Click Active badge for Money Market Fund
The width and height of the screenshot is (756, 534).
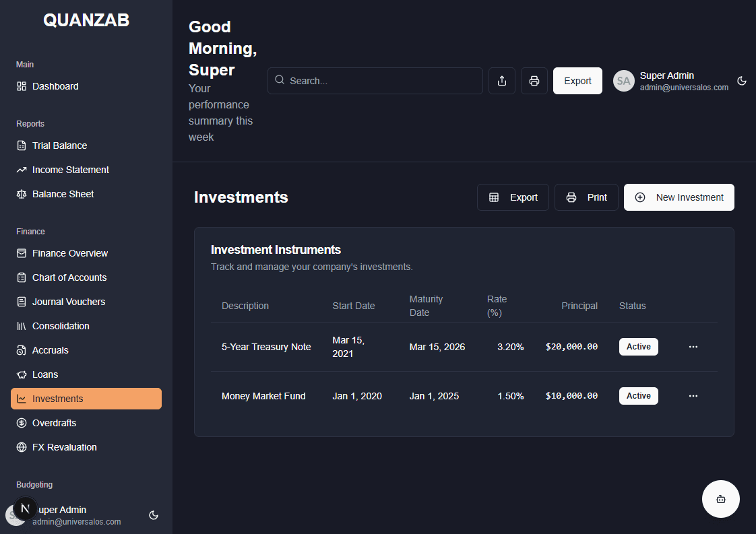point(638,396)
